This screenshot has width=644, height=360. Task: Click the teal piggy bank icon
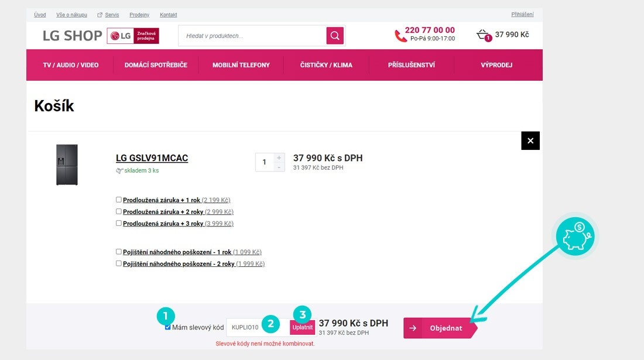pos(575,234)
